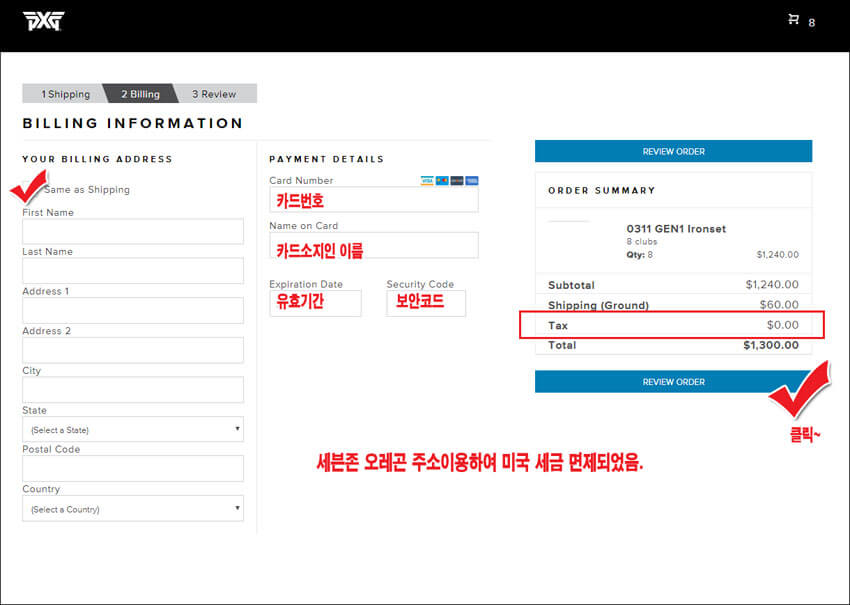Go to the 3 Review step tab
This screenshot has width=850, height=605.
215,94
